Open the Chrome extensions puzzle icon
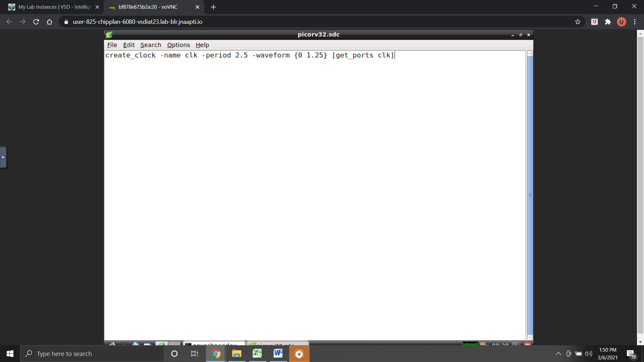The image size is (644, 362). pyautogui.click(x=608, y=21)
